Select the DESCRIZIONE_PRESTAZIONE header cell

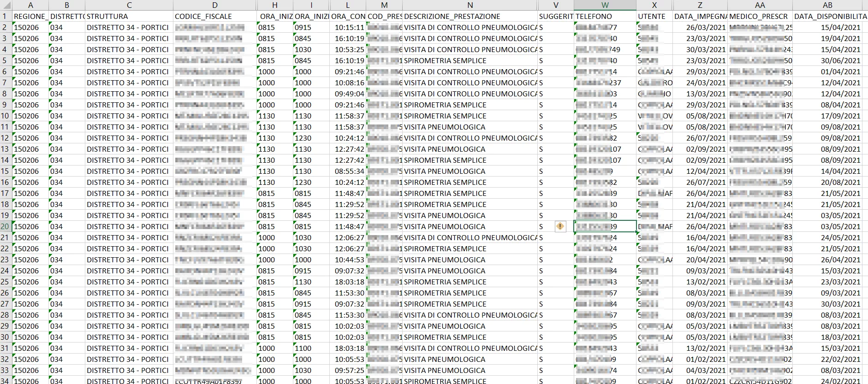(470, 16)
